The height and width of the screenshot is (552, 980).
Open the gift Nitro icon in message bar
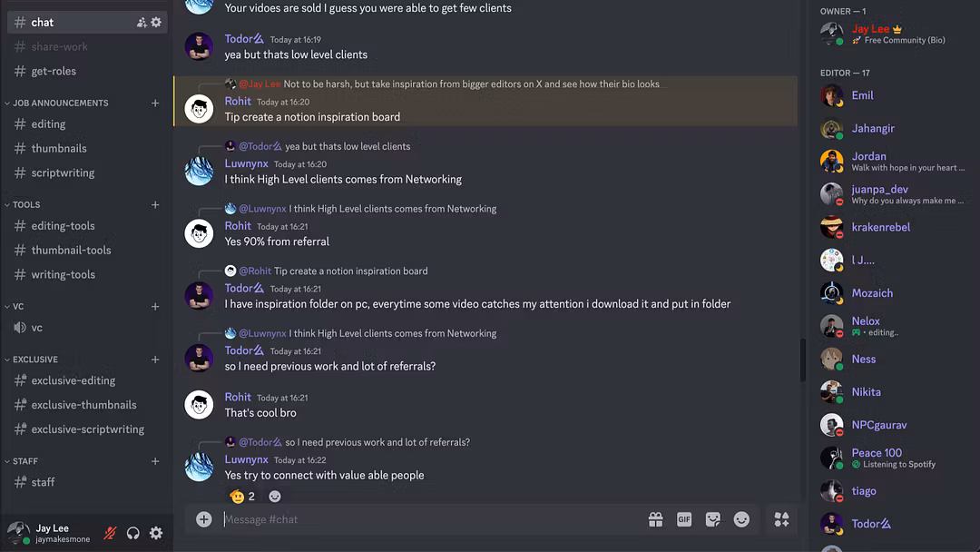pyautogui.click(x=655, y=519)
